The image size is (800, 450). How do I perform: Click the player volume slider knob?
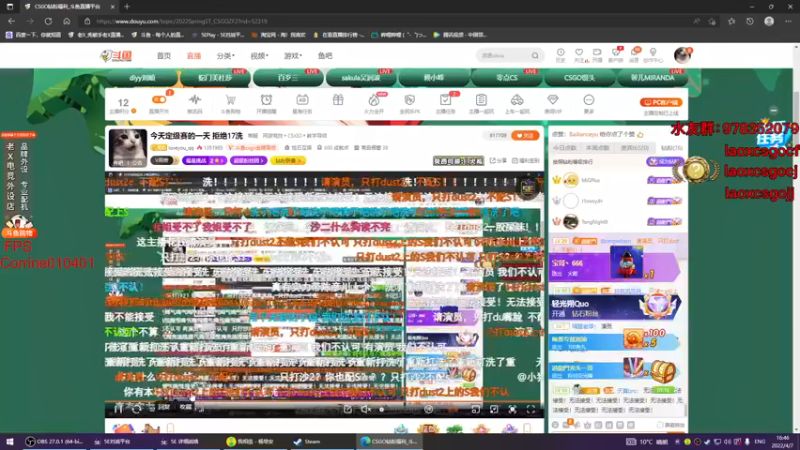click(x=382, y=409)
